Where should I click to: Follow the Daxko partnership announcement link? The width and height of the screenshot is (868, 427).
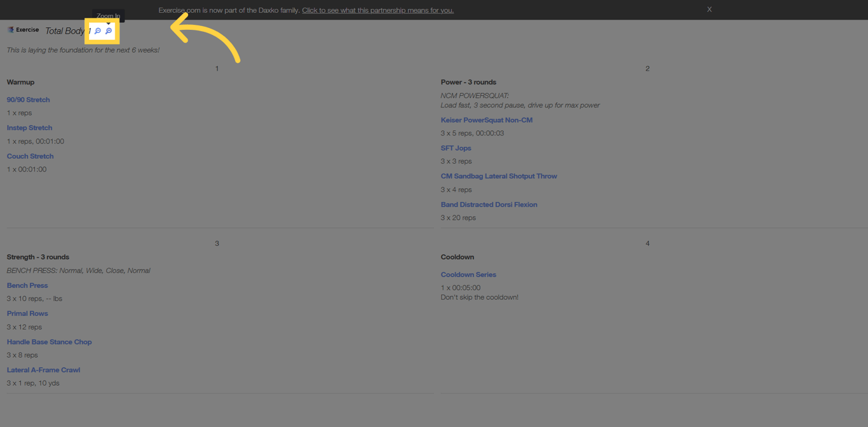(x=377, y=10)
